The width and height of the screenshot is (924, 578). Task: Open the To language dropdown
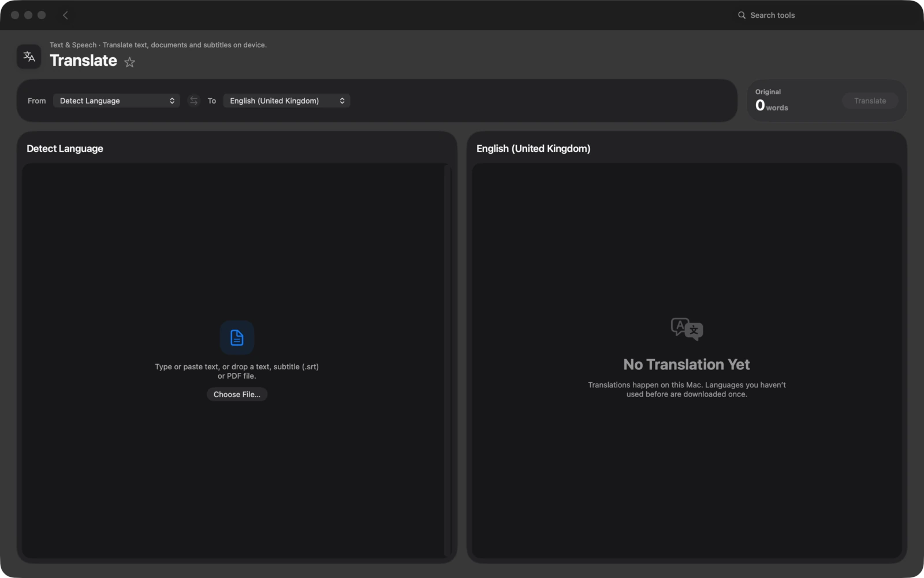(286, 101)
